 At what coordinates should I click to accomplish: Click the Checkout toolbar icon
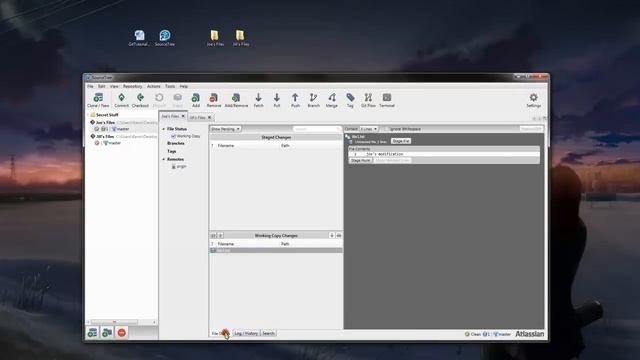(x=140, y=100)
